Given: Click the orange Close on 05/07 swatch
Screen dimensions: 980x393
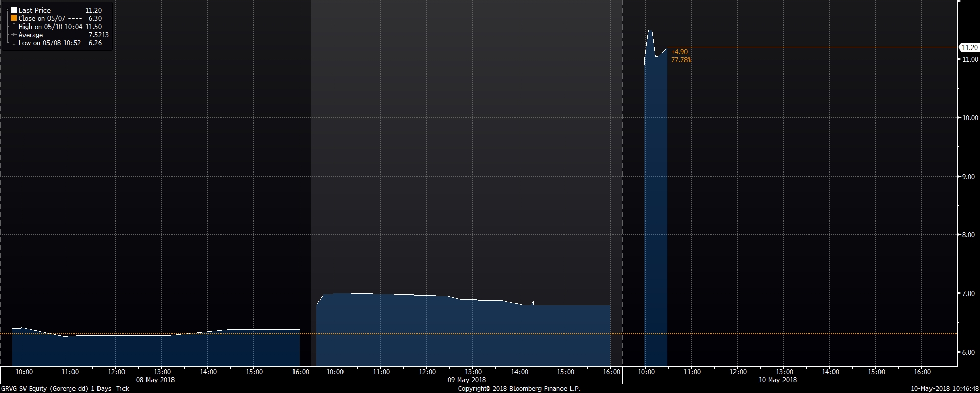Looking at the screenshot, I should click(x=14, y=18).
